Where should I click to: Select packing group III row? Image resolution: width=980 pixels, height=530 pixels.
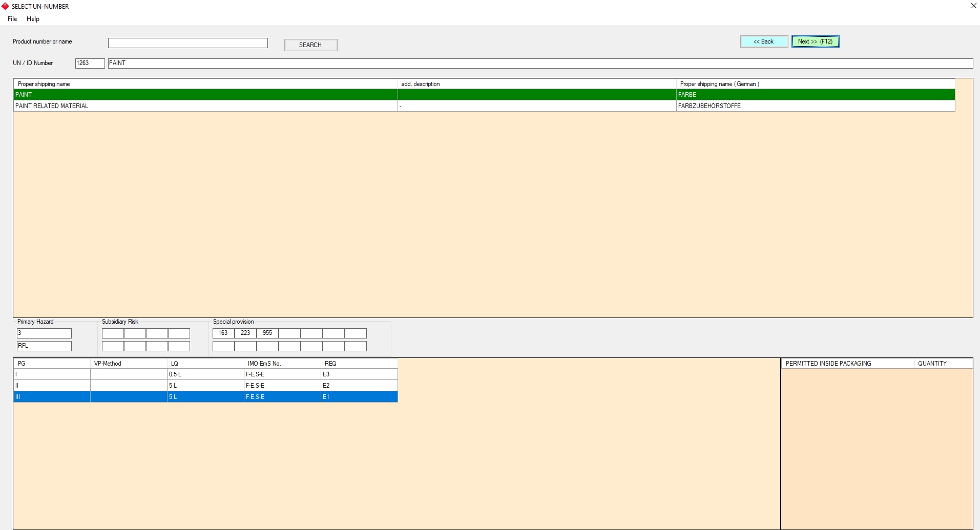[51, 397]
